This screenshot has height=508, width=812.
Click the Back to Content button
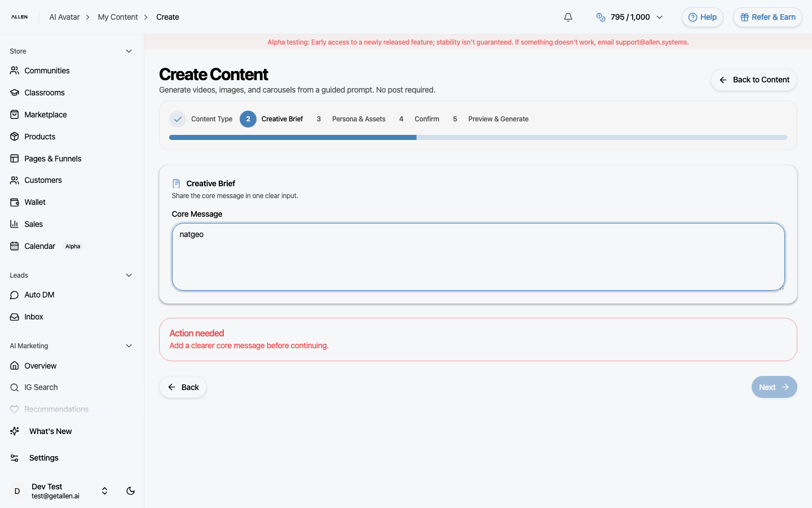[753, 80]
